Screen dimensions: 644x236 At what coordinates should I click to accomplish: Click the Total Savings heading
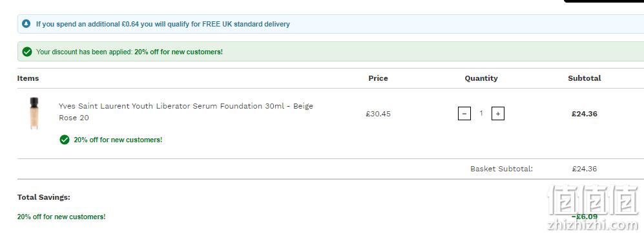click(43, 197)
